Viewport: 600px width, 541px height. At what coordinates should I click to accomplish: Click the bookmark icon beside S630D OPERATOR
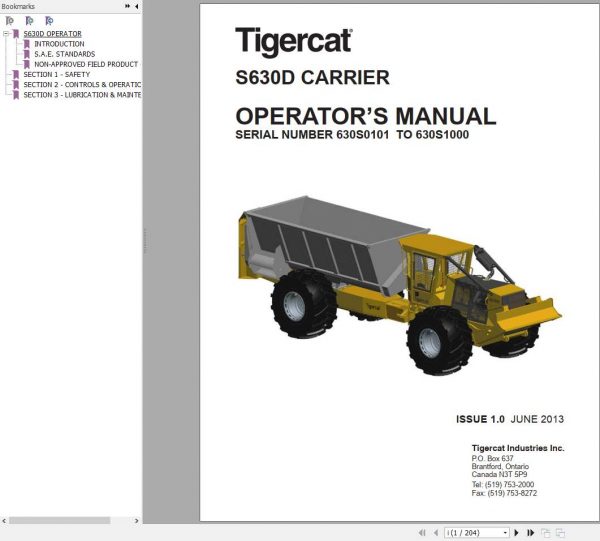[16, 34]
